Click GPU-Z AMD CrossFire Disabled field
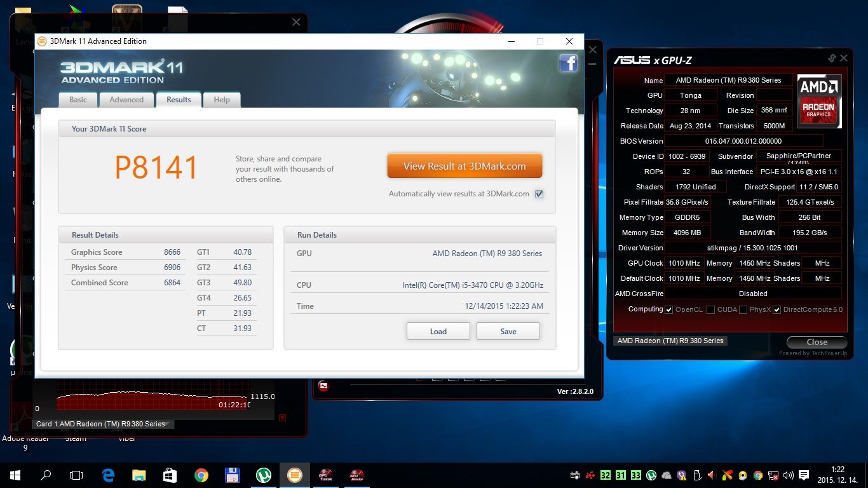The image size is (868, 488). 753,294
